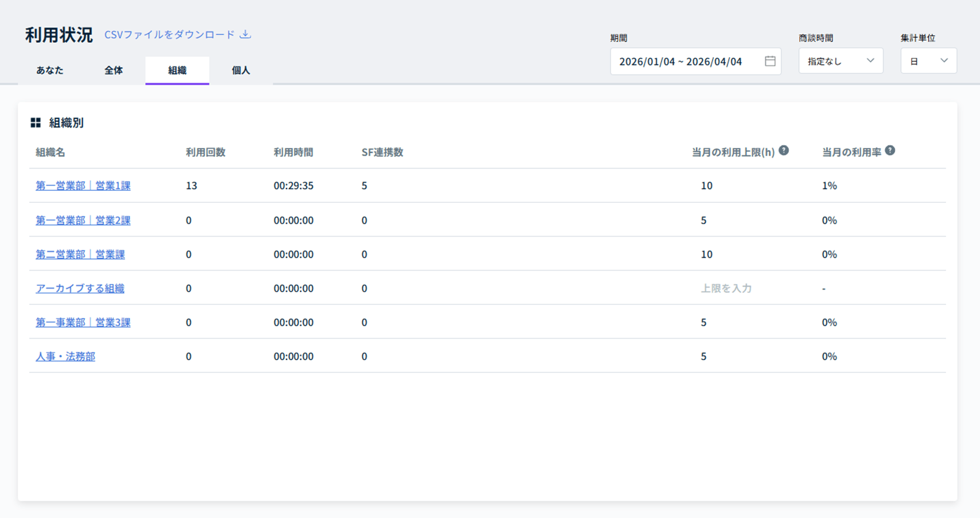The height and width of the screenshot is (518, 980).
Task: Click help icon beside 当月の利用上限(h)
Action: pyautogui.click(x=784, y=151)
